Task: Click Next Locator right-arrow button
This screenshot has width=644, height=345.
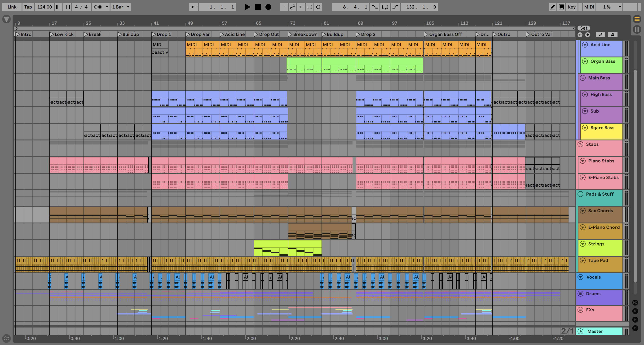Action: (587, 35)
